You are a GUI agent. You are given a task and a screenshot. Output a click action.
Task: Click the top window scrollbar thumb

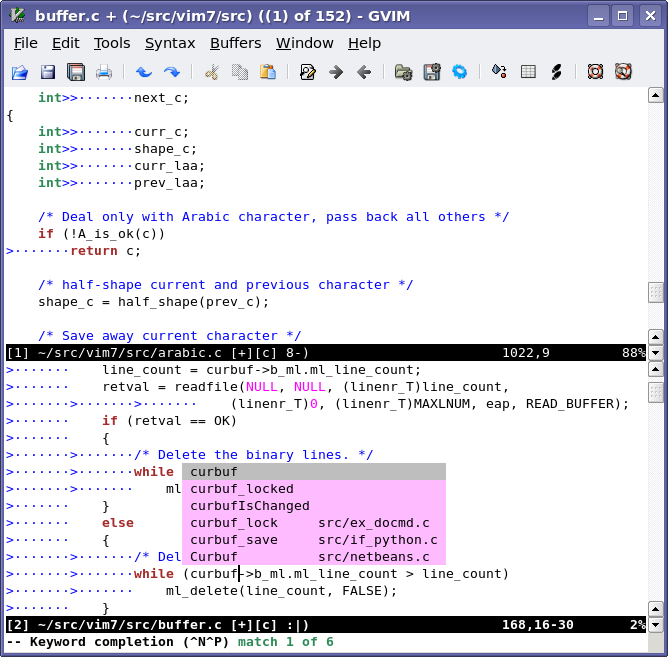656,293
